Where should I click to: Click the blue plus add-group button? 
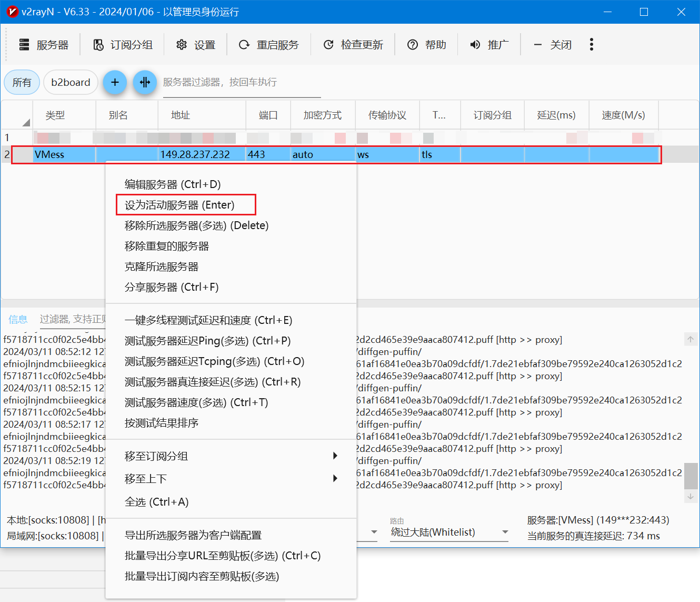pyautogui.click(x=115, y=82)
